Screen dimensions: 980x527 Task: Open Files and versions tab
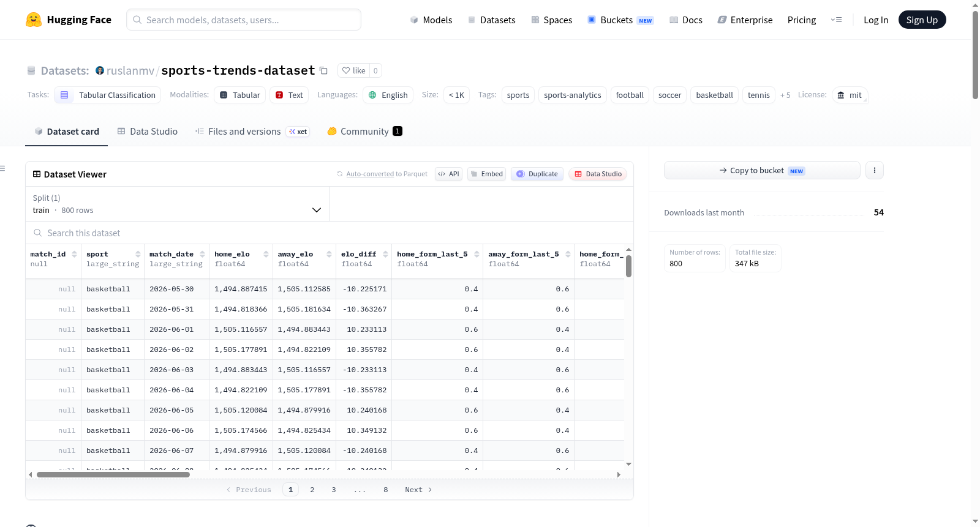tap(252, 131)
